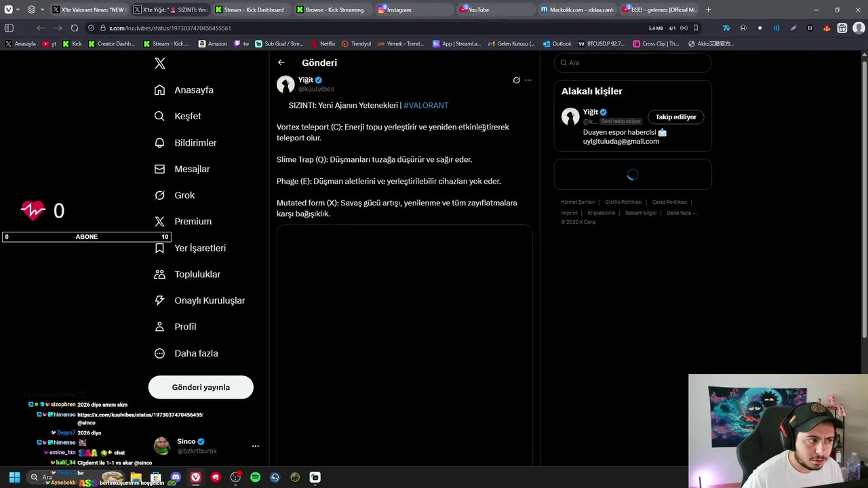Image resolution: width=868 pixels, height=488 pixels.
Task: Click the Grok icon on the post
Action: (x=516, y=80)
